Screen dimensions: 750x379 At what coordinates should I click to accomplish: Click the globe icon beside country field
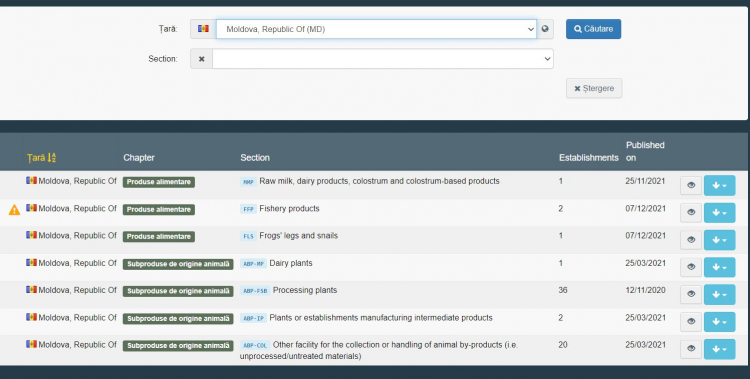click(545, 29)
